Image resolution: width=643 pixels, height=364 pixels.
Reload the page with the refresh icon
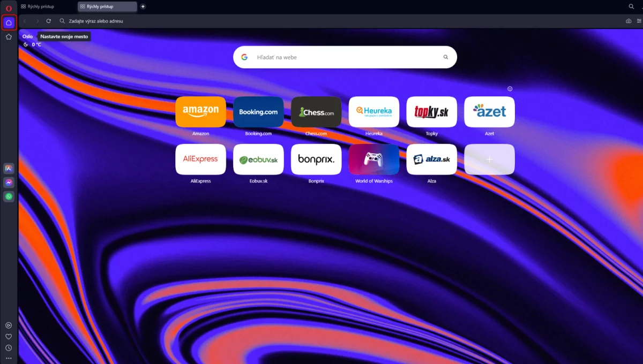(x=48, y=21)
